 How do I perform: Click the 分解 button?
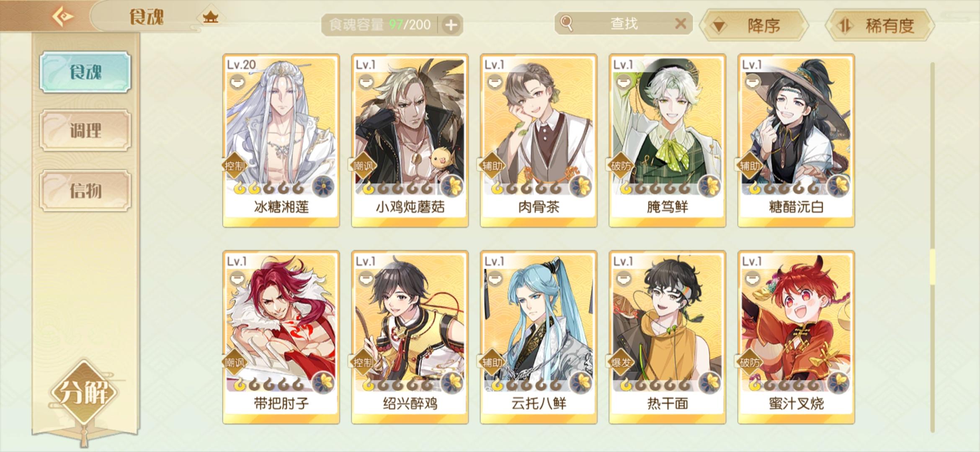tap(84, 393)
